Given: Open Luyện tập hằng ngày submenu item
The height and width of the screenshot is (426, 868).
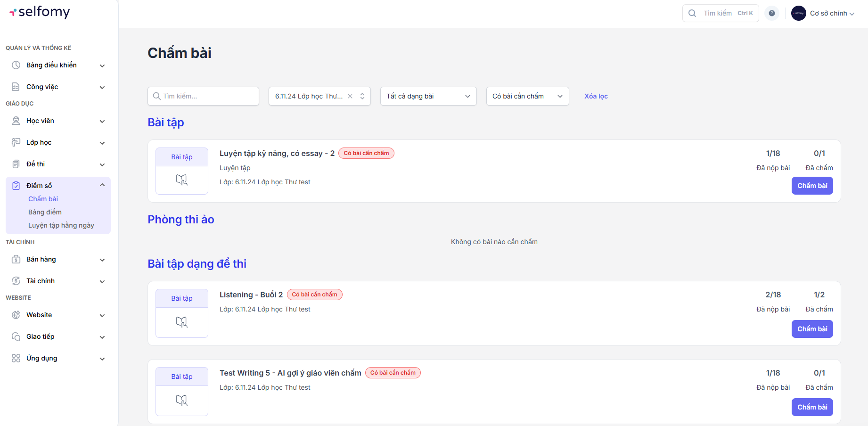Looking at the screenshot, I should point(61,225).
